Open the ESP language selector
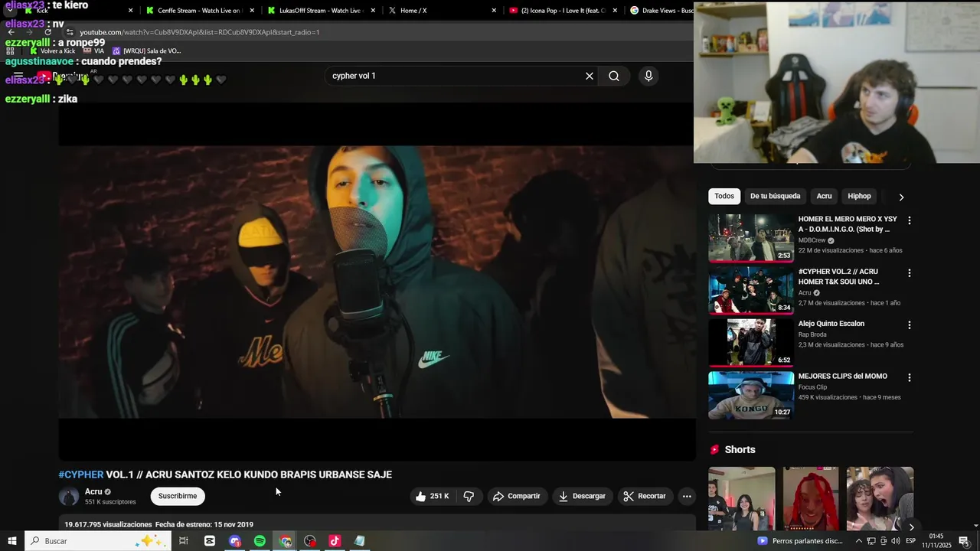The image size is (980, 551). 910,541
